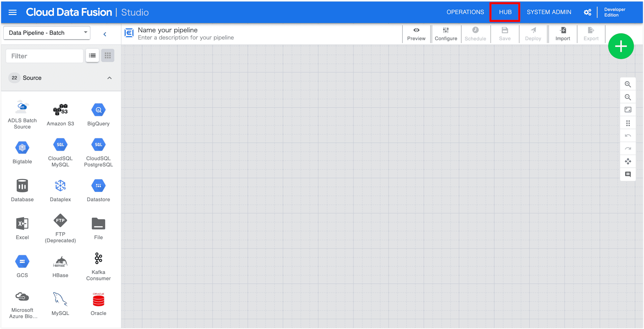Open the OPERATIONS tab
The image size is (644, 329).
coord(465,12)
